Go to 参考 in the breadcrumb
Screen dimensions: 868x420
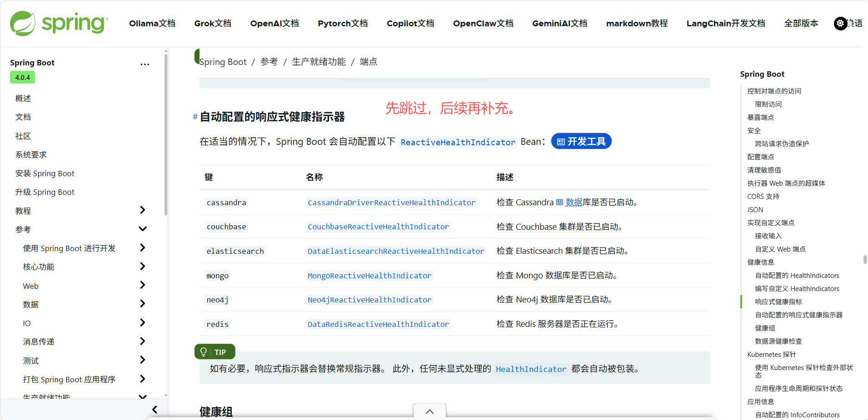pyautogui.click(x=269, y=62)
